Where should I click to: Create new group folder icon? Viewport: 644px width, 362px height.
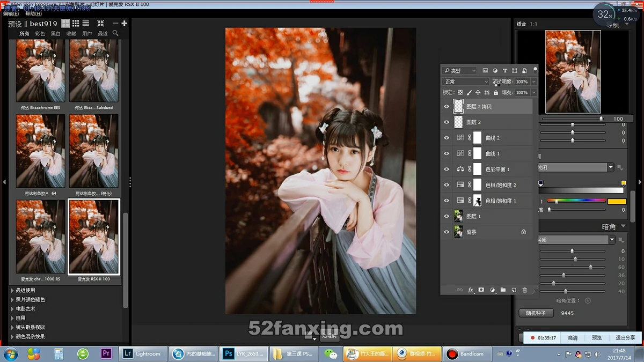click(503, 290)
